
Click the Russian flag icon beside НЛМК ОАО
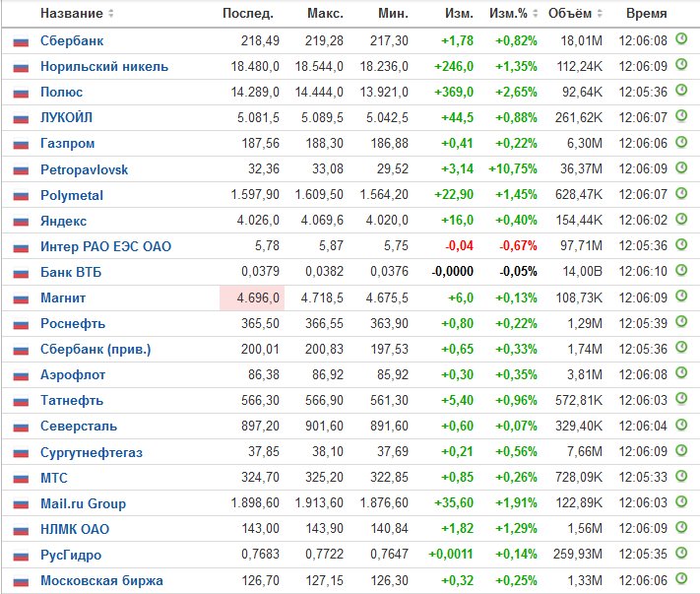[21, 530]
